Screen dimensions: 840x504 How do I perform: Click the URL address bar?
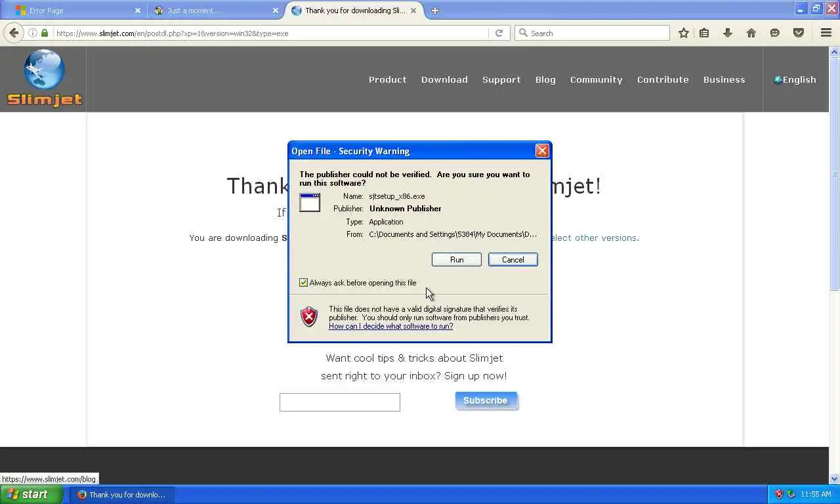tap(270, 33)
